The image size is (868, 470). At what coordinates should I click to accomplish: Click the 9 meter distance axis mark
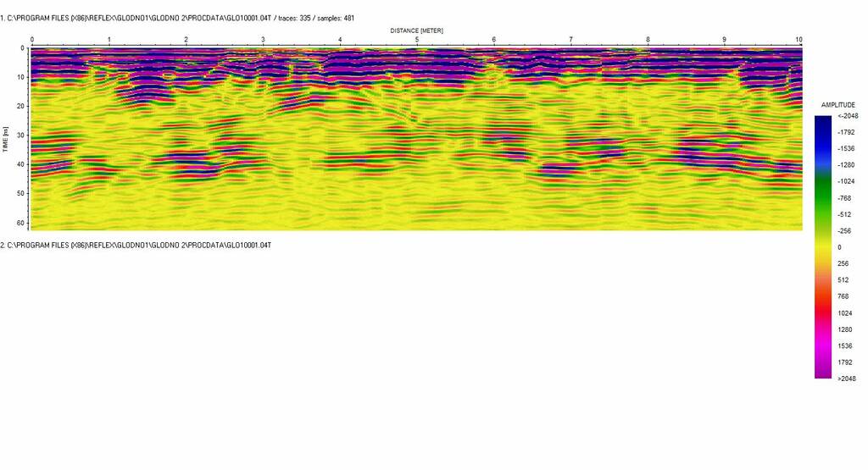(724, 40)
